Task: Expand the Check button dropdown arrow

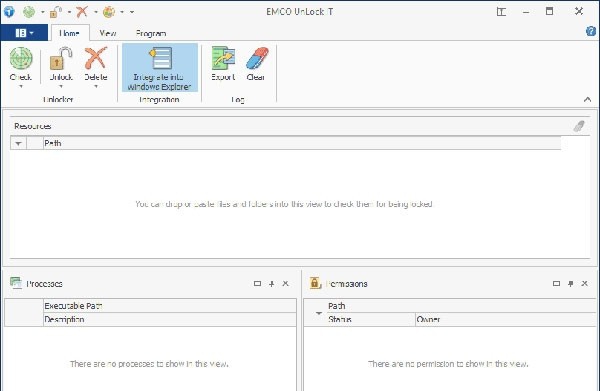Action: tap(21, 86)
